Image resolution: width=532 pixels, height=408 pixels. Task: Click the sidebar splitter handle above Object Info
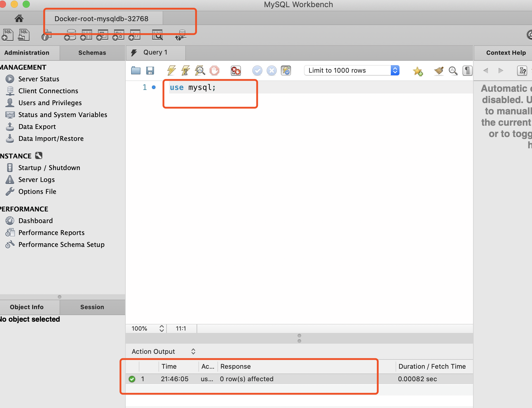(x=60, y=297)
